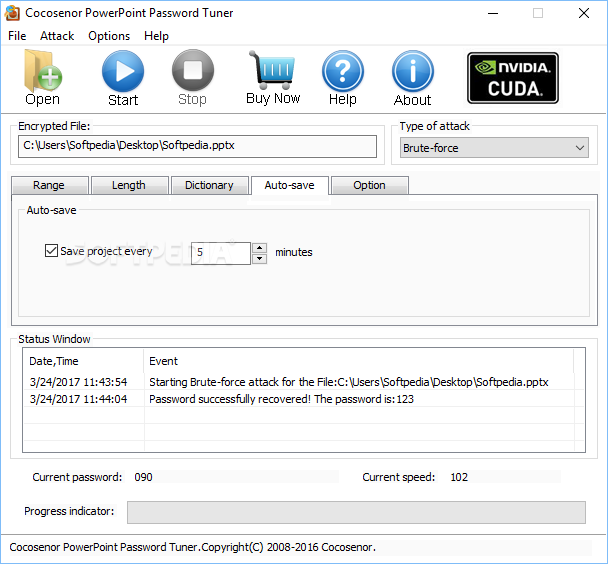The width and height of the screenshot is (608, 564).
Task: Click the auto-save minutes value field
Action: (x=221, y=253)
